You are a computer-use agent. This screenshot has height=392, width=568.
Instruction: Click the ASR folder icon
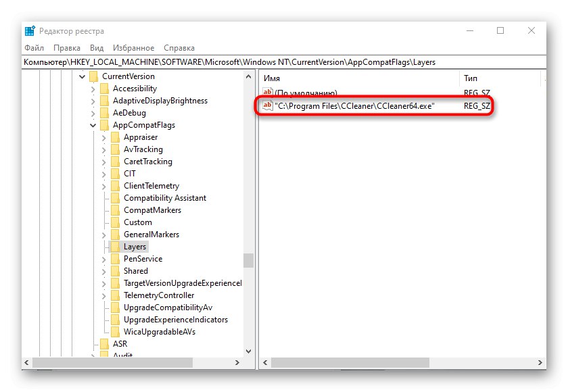104,344
